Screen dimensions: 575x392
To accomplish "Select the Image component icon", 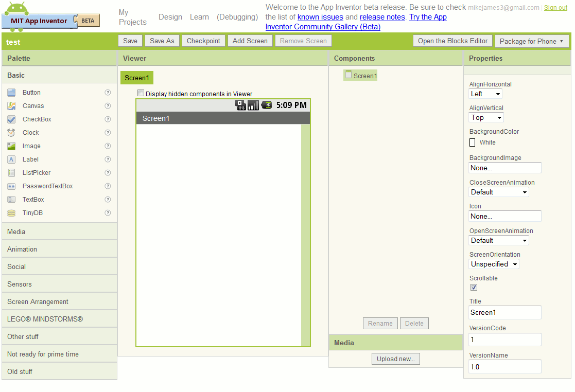I will 11,146.
